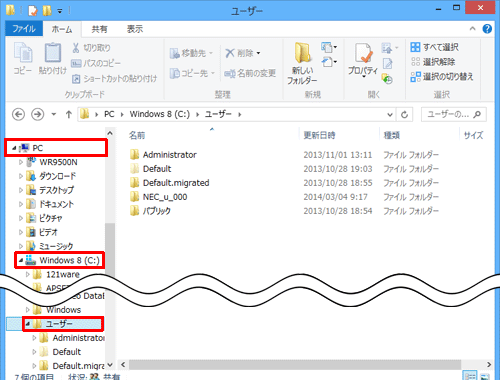Collapse the ユーザー tree node
500x380 pixels.
(28, 324)
